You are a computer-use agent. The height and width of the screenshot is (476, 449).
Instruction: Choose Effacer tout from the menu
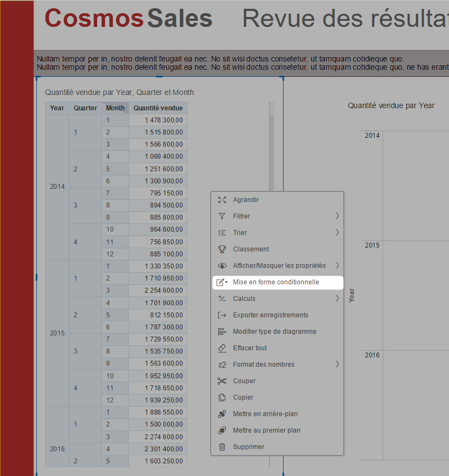[278, 348]
